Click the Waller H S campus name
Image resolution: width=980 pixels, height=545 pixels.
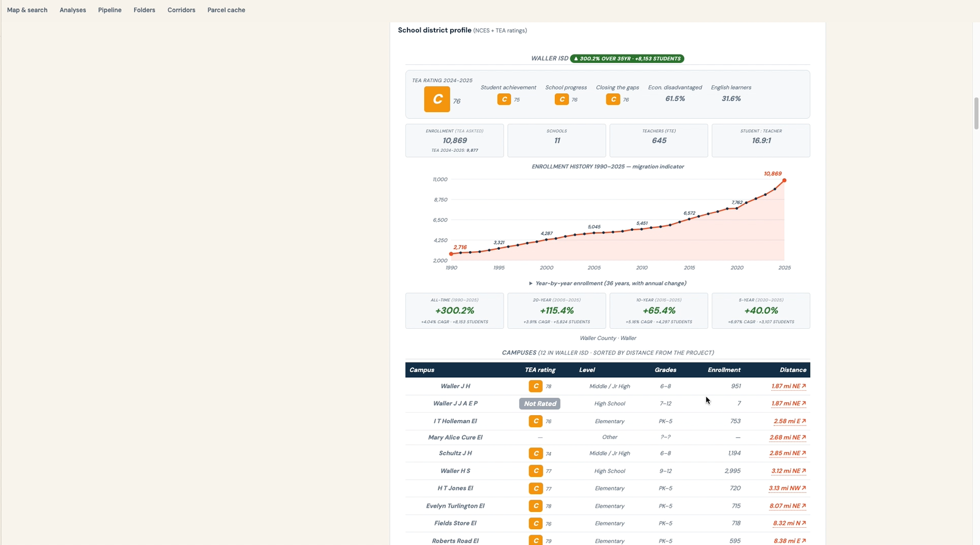[x=455, y=471]
